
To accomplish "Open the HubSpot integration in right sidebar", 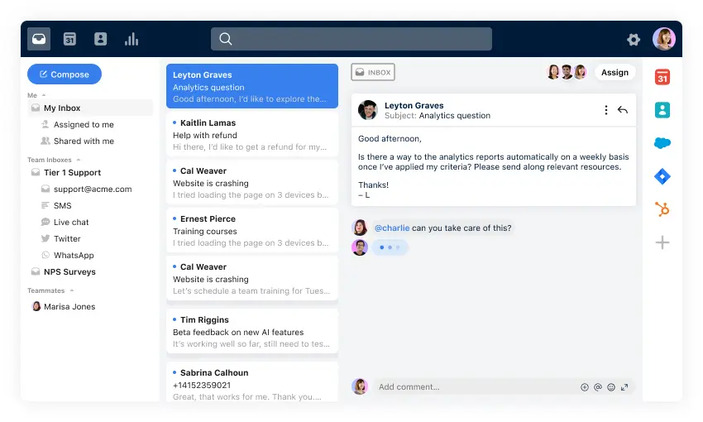I will click(662, 209).
